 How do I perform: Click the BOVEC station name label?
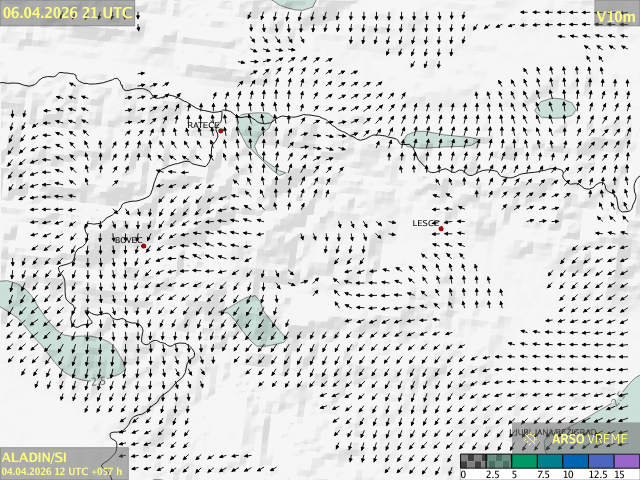pyautogui.click(x=126, y=240)
